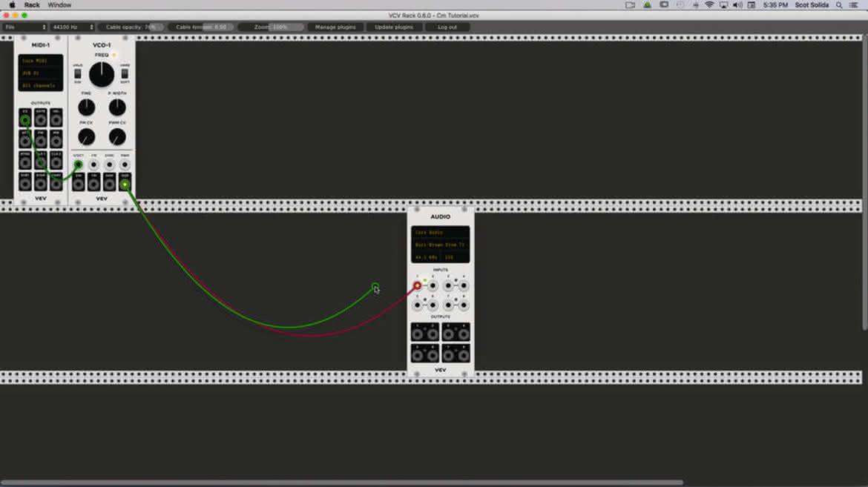868x487 pixels.
Task: Click the horizontal scrollbar at the bottom
Action: (x=341, y=483)
